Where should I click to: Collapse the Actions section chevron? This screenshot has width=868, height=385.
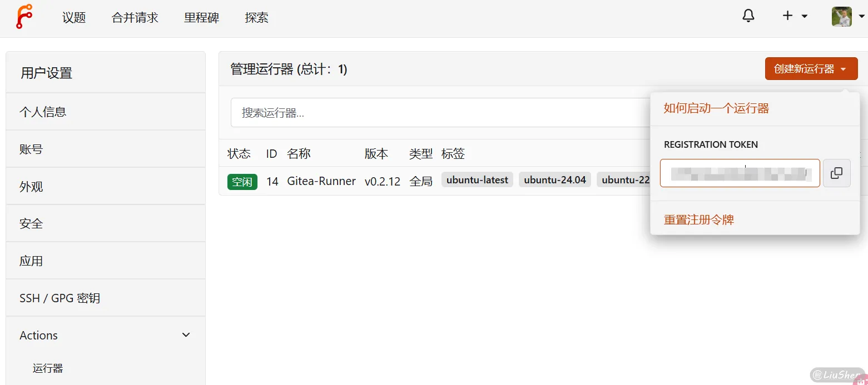click(186, 335)
